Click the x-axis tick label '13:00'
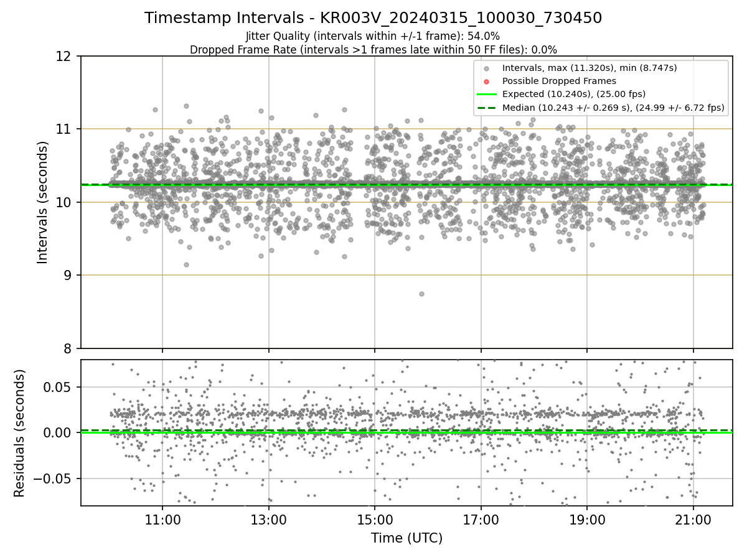Screen dimensions: 747x560 pos(268,519)
